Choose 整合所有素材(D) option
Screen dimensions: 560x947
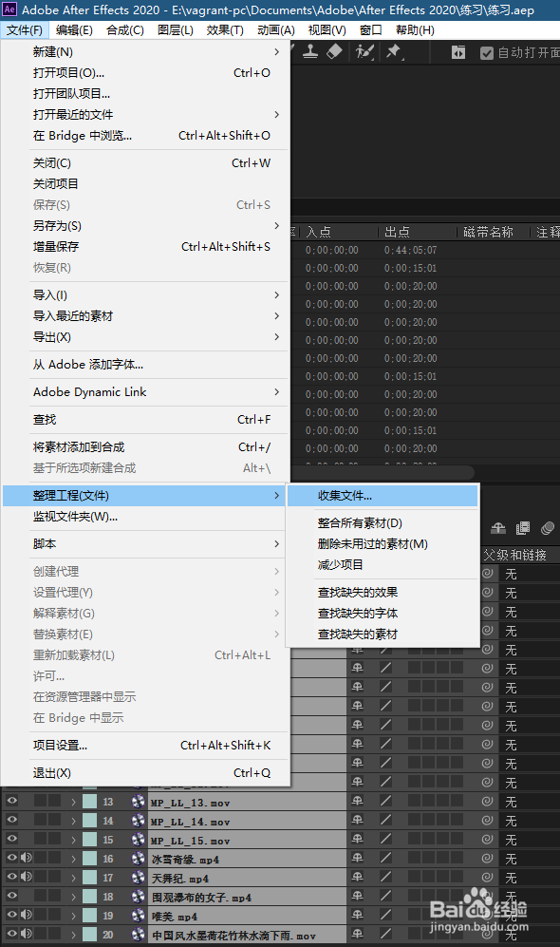383,522
